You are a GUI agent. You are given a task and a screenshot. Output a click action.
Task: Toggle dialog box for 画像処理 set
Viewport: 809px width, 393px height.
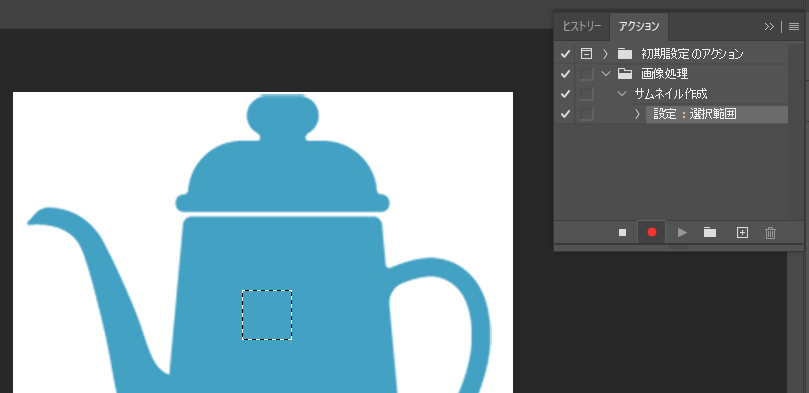point(586,74)
